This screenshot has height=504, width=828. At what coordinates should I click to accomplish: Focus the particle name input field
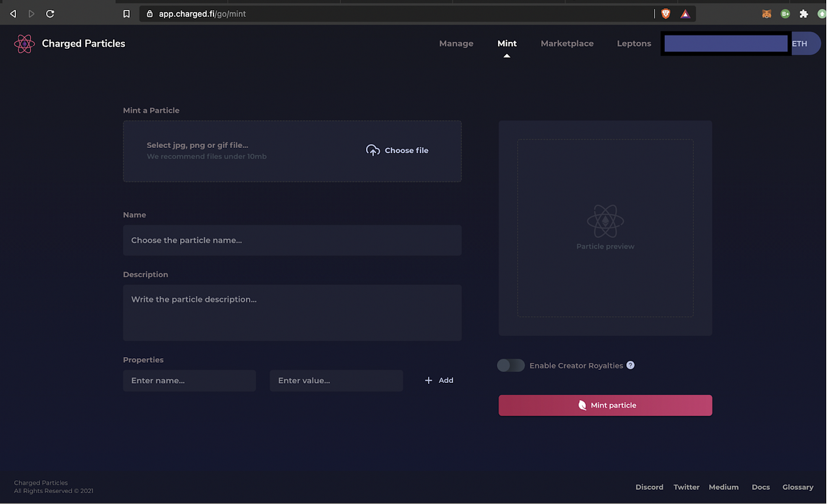click(x=292, y=240)
